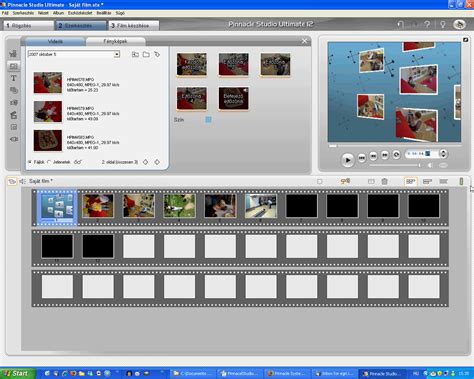This screenshot has height=379, width=474.
Task: Select the first storyboard clip with montage
Action: tap(57, 206)
